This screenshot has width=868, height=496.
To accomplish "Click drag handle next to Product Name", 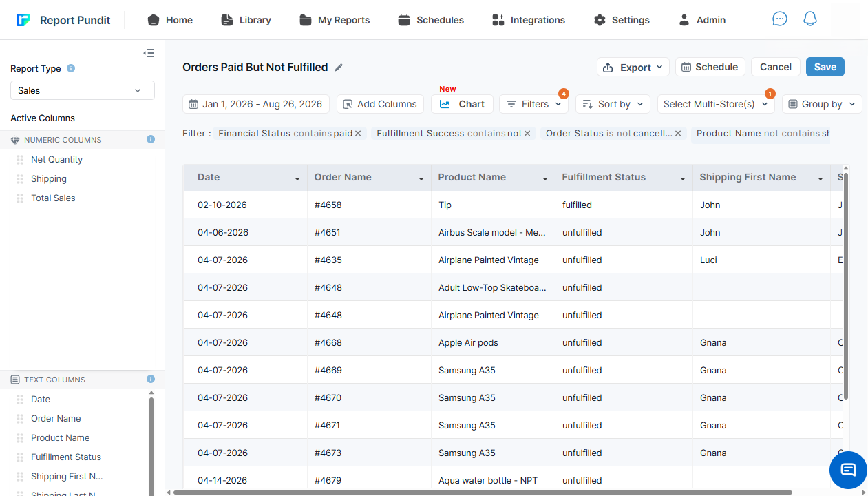I will pos(20,437).
